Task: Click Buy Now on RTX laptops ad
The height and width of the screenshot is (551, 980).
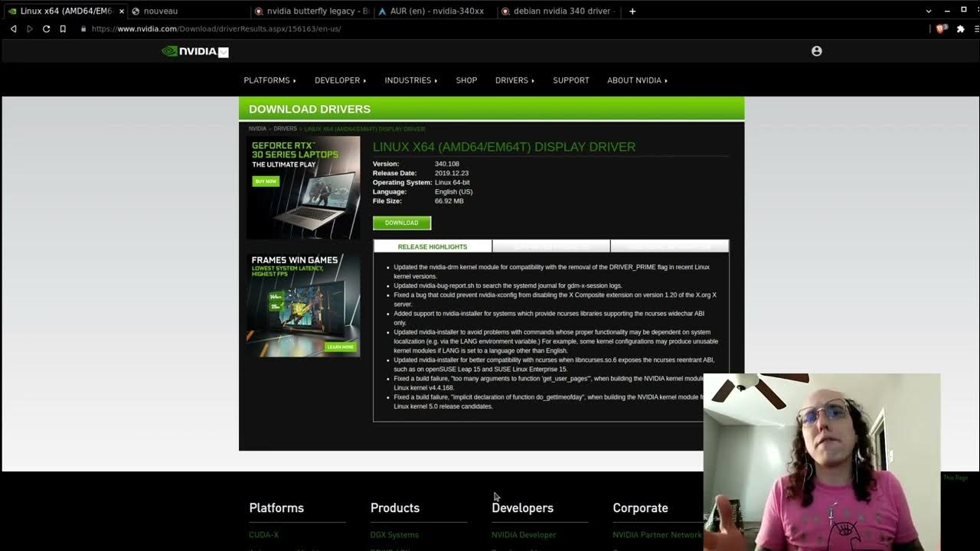Action: click(266, 181)
